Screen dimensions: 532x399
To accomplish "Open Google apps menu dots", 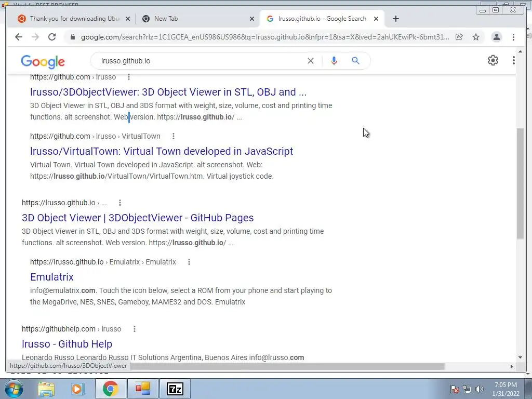I will click(x=514, y=60).
